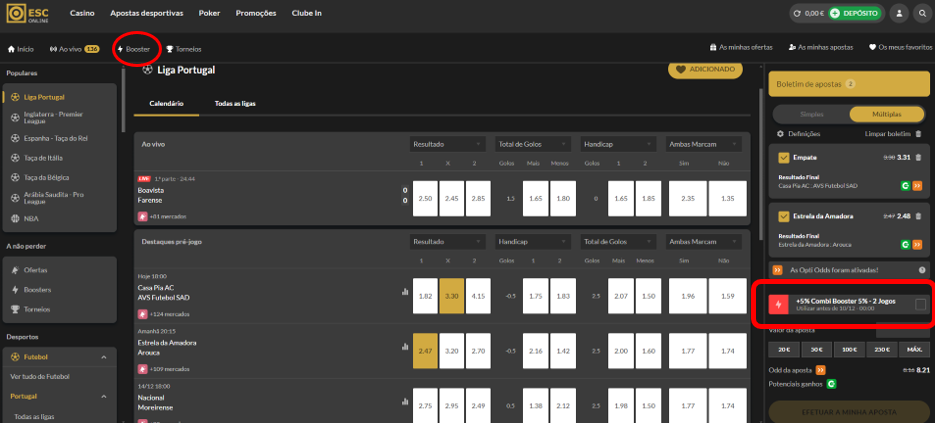Click the red lightning Combi Booster icon
Viewport: 935px width, 423px height.
pyautogui.click(x=778, y=304)
